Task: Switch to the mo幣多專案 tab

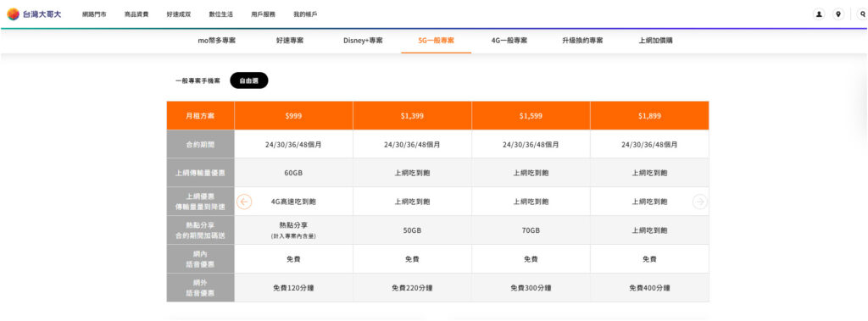Action: coord(216,41)
